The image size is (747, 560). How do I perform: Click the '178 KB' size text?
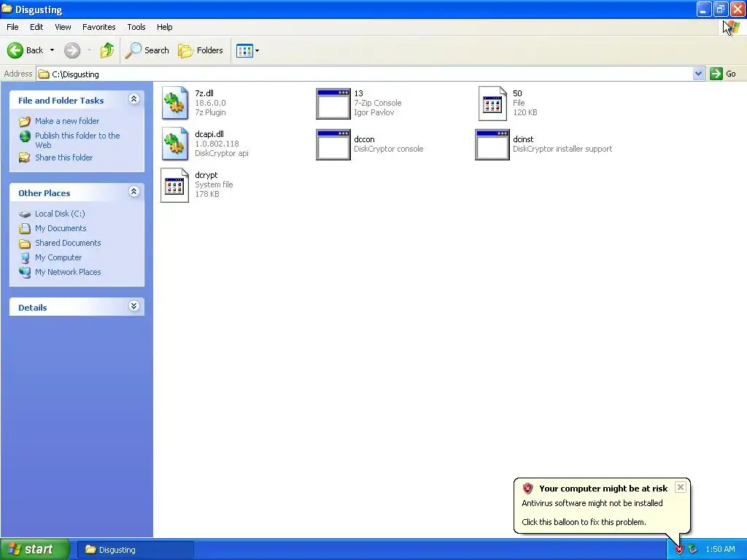[207, 194]
